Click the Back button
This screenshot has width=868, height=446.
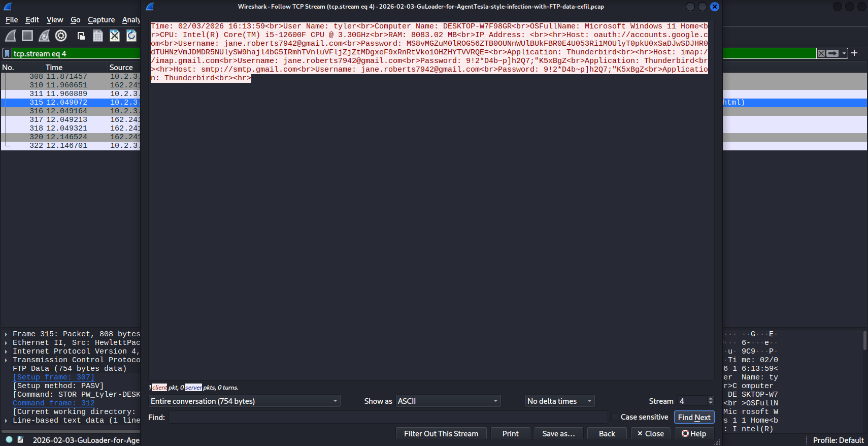tap(607, 434)
